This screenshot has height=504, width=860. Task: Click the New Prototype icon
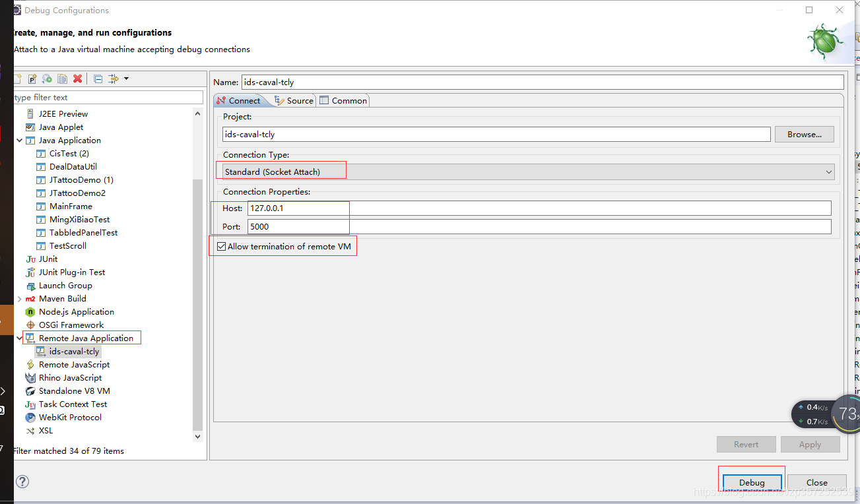click(x=32, y=78)
